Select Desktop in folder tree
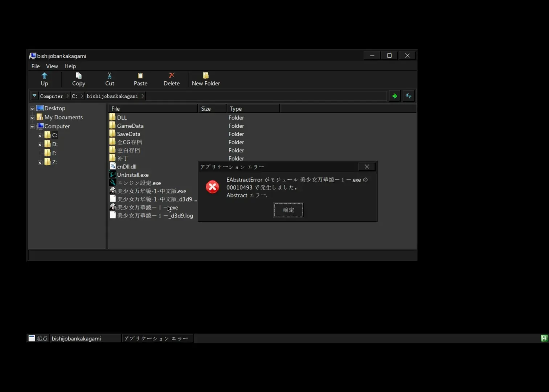 click(55, 108)
